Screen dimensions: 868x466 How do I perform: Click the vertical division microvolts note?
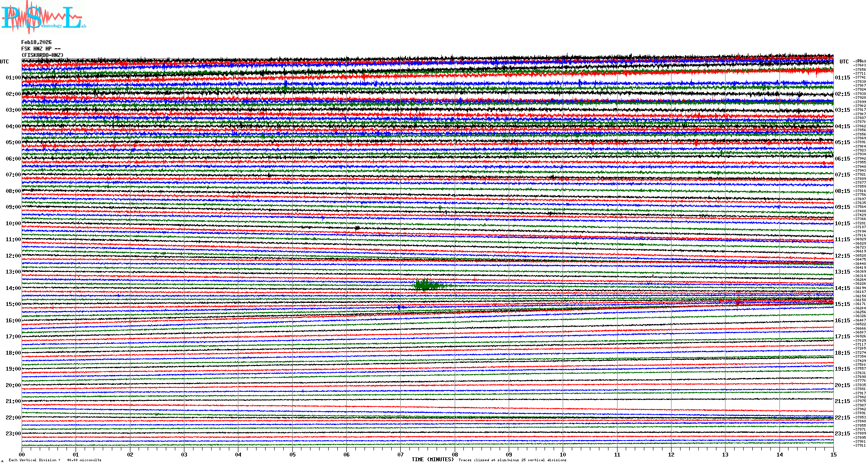pos(55,460)
